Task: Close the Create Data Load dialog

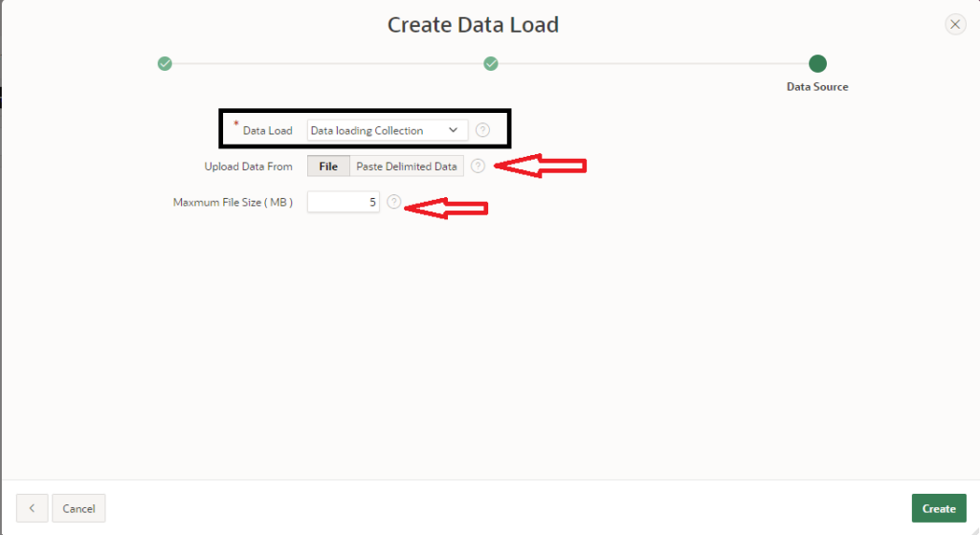Action: [x=955, y=25]
